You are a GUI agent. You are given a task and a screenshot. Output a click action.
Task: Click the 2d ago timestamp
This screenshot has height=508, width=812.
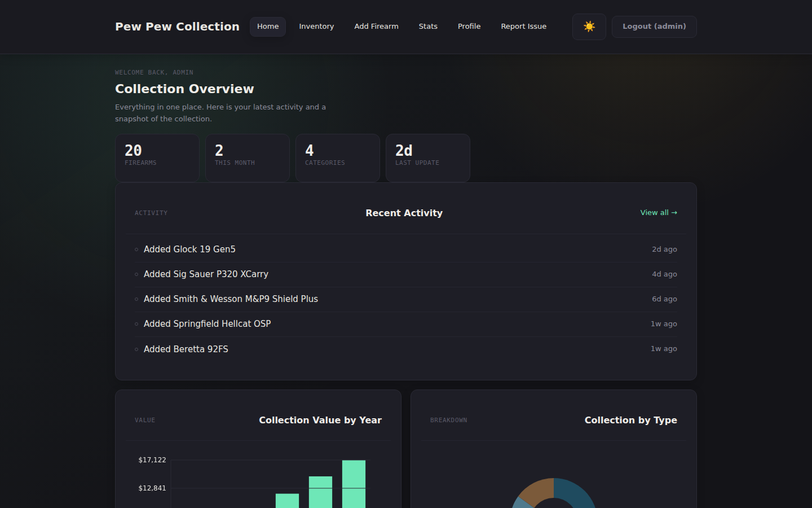(x=664, y=249)
